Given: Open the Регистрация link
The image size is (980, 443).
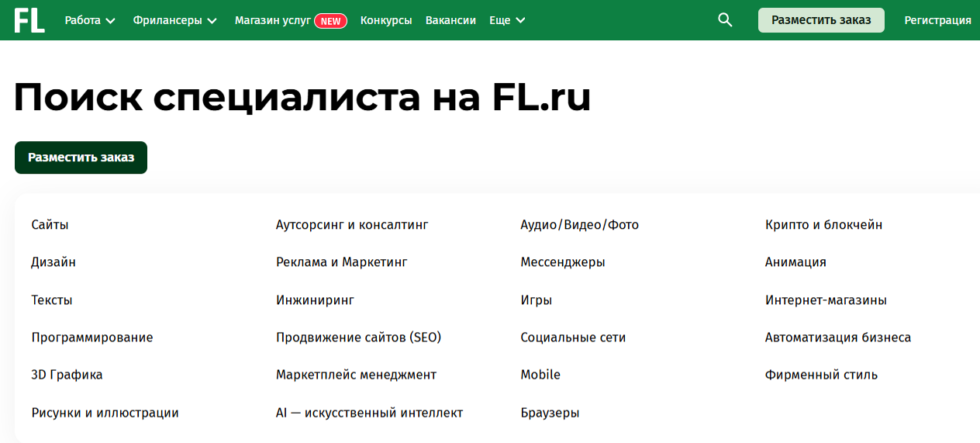Looking at the screenshot, I should click(937, 21).
